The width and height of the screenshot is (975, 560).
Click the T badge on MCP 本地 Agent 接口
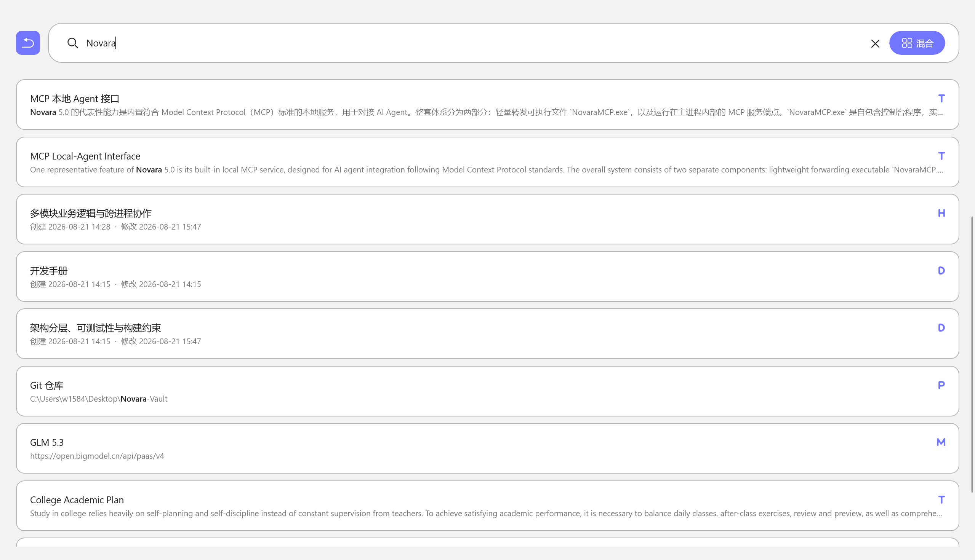coord(941,99)
